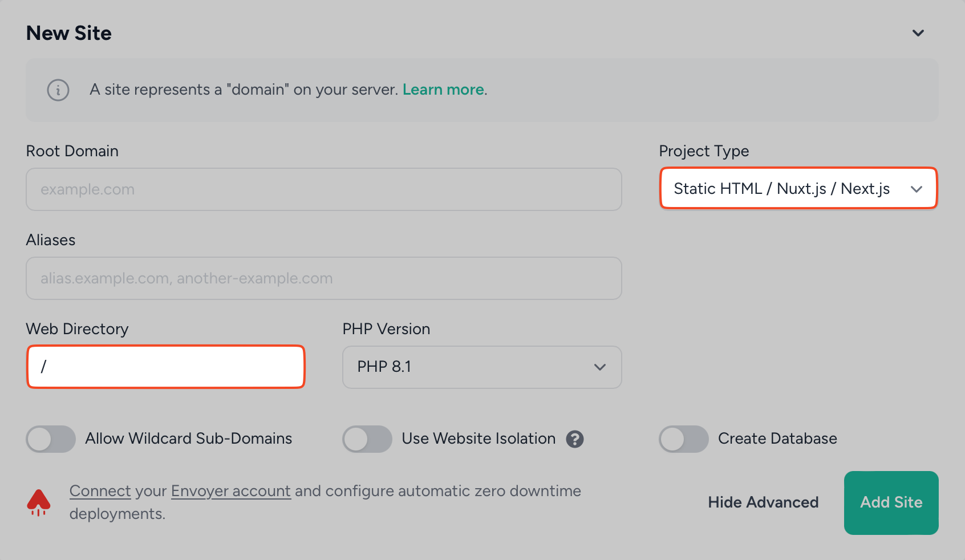Open the Learn more link
Image resolution: width=965 pixels, height=560 pixels.
tap(443, 90)
